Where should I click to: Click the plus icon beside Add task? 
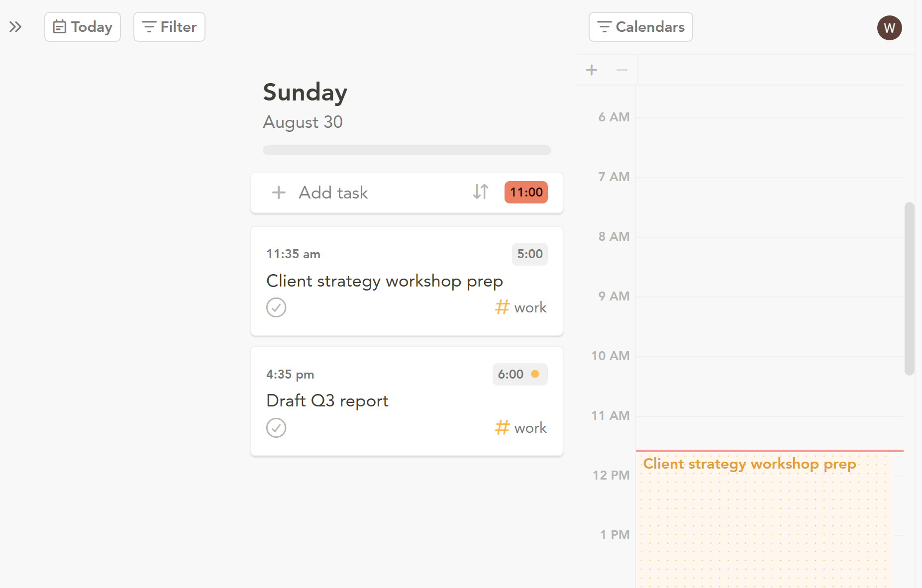coord(279,193)
